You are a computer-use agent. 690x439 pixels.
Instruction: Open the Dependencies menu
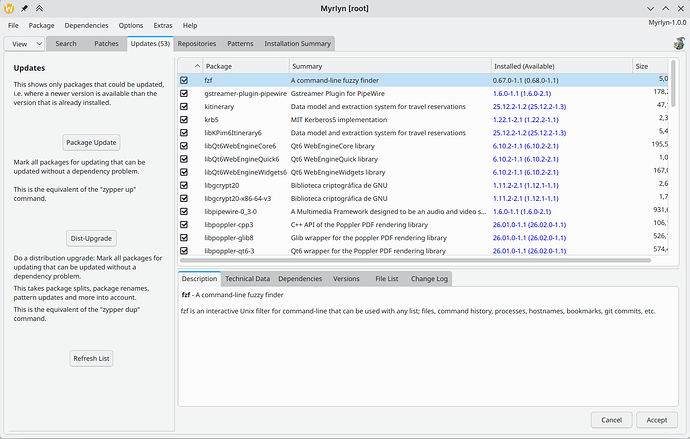click(86, 25)
